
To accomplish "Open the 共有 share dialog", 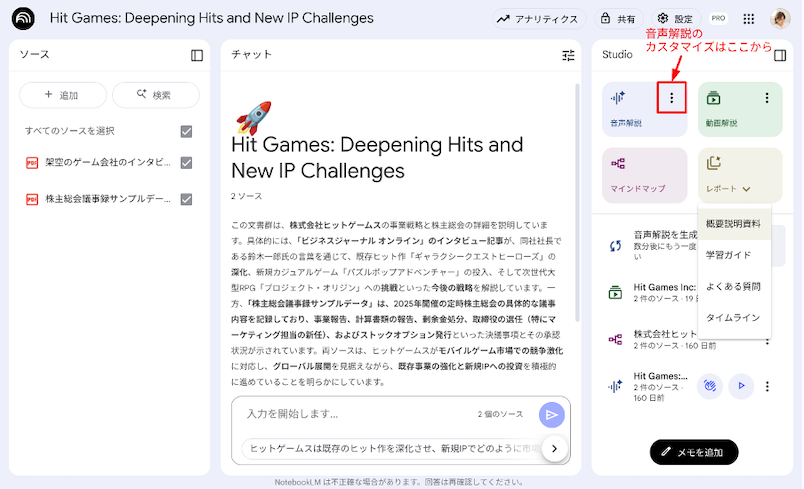I will [618, 19].
